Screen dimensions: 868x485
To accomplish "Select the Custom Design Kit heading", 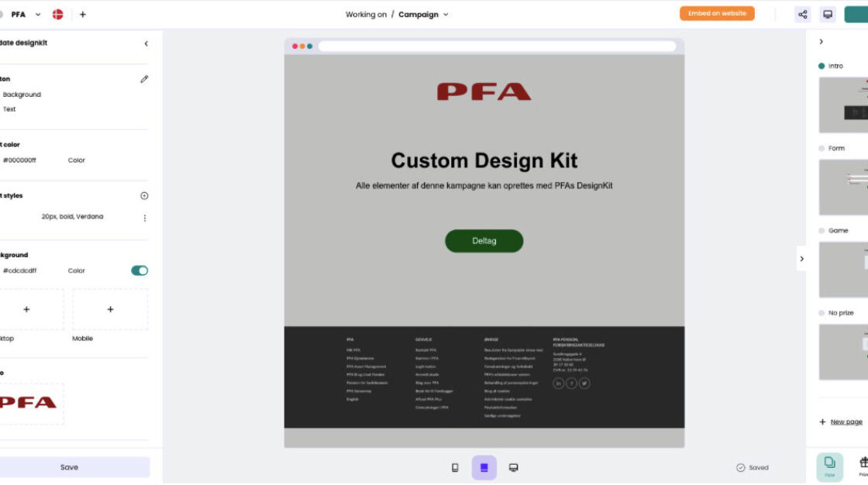I will [x=484, y=160].
